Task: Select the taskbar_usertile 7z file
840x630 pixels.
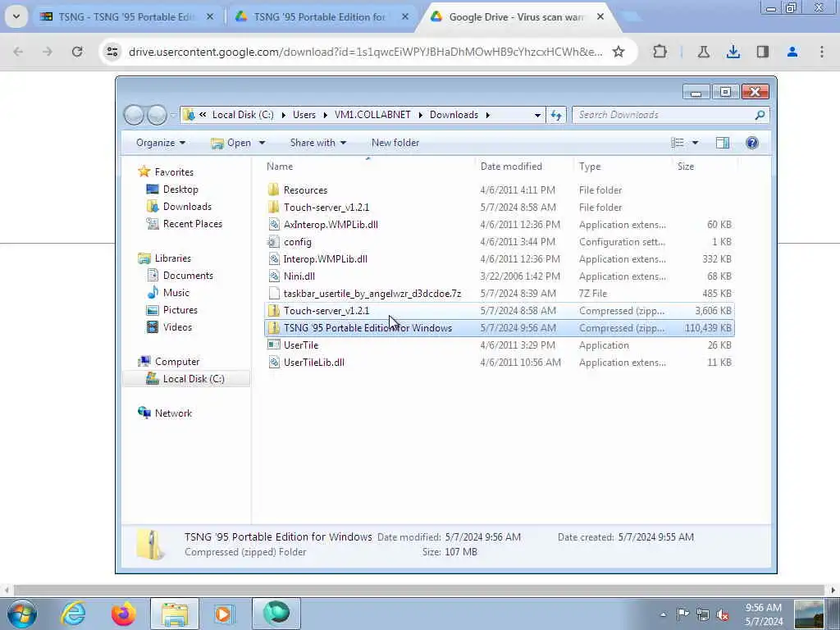Action: pyautogui.click(x=500, y=293)
